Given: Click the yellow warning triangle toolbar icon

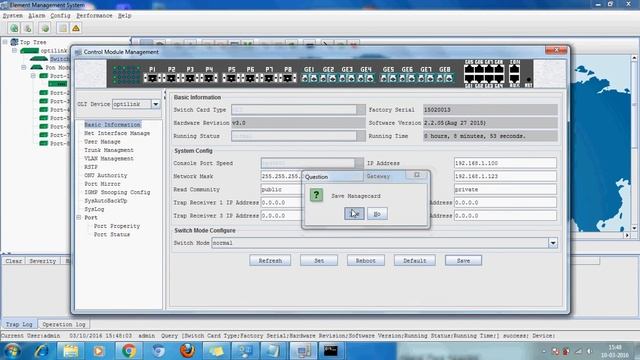Looking at the screenshot, I should click(x=76, y=28).
